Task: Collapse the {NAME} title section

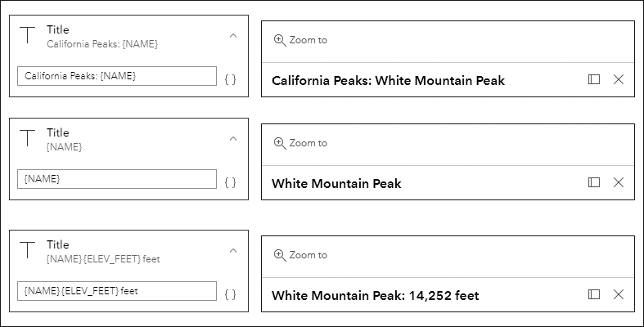Action: [233, 139]
